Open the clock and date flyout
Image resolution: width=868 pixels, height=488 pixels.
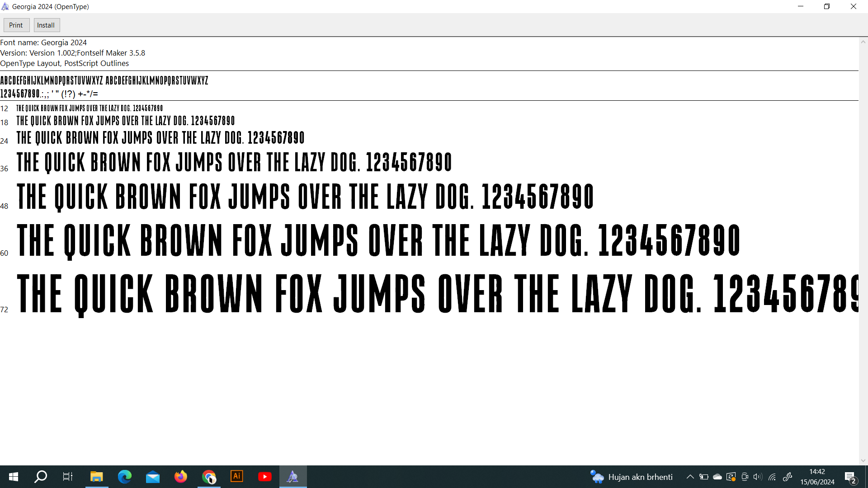(x=817, y=477)
